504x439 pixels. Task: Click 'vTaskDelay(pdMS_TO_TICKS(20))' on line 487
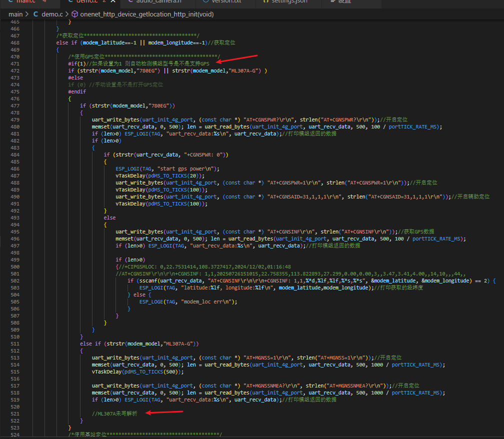coord(160,176)
